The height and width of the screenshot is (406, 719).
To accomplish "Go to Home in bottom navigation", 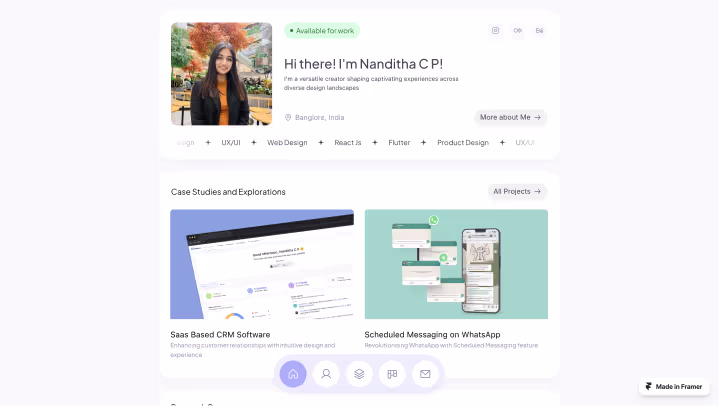I will 293,374.
